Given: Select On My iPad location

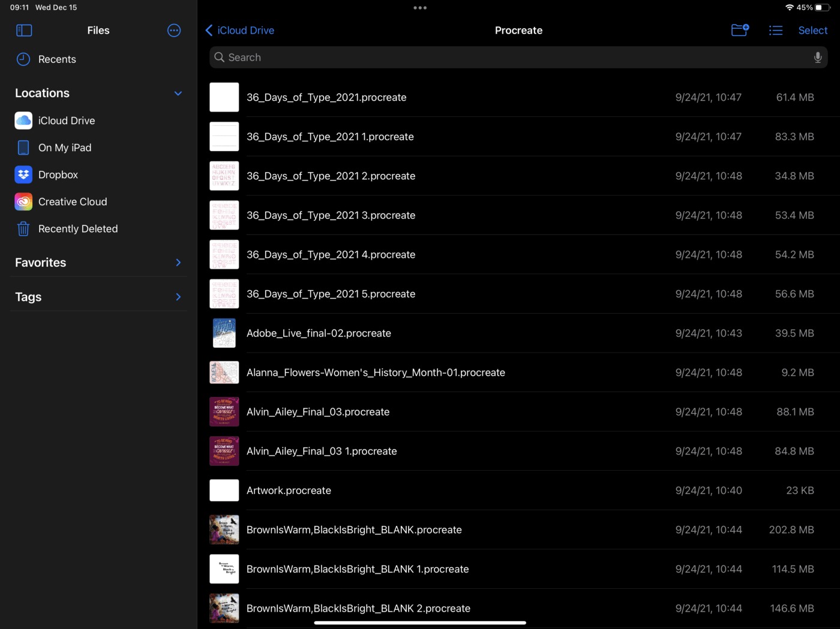Looking at the screenshot, I should click(64, 148).
